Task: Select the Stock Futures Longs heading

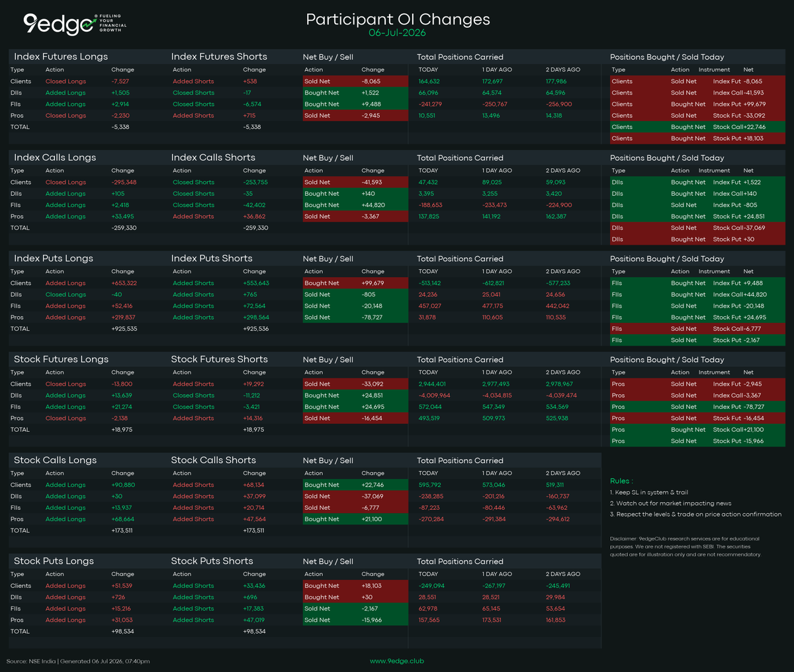Action: coord(61,359)
